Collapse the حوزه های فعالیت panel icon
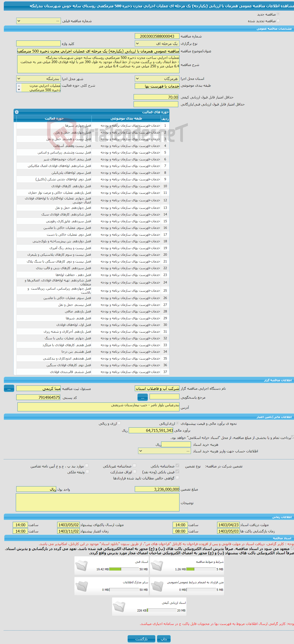The image size is (294, 644). coord(17,112)
